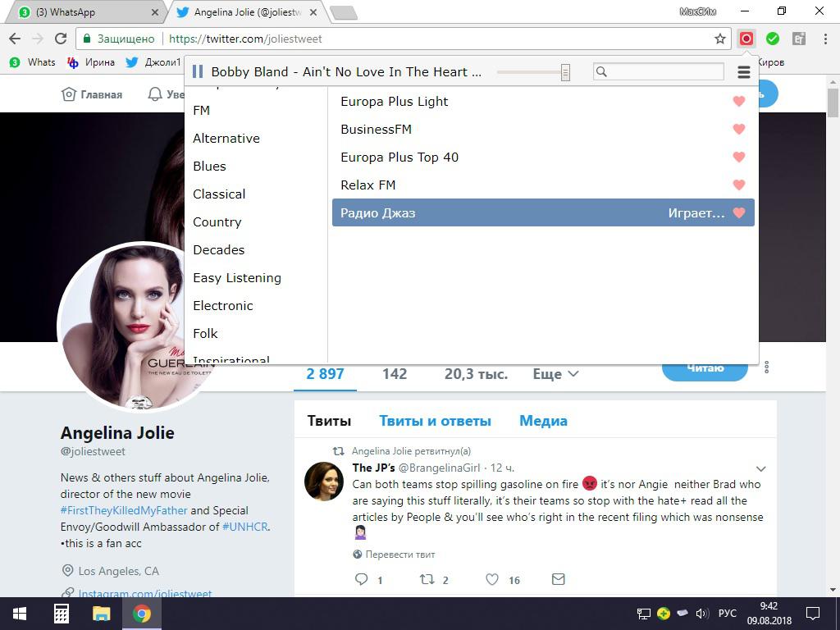This screenshot has height=630, width=840.
Task: Select the Folk genre
Action: click(x=205, y=333)
